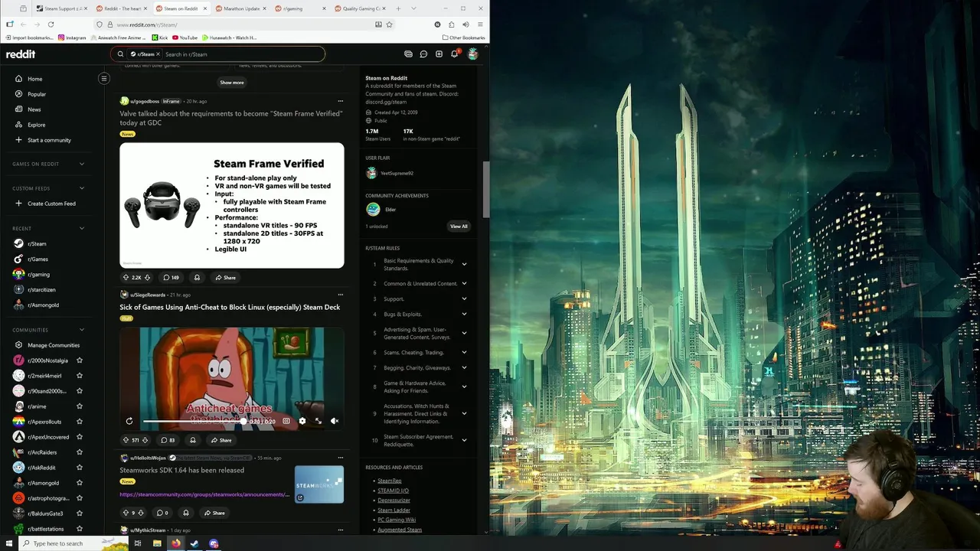Image resolution: width=980 pixels, height=551 pixels.
Task: Upvote the Anti-Cheat Linux post
Action: point(126,440)
